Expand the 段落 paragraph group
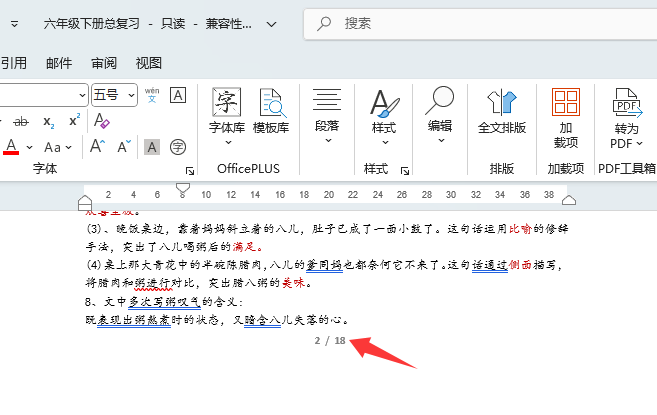657x415 pixels. tap(327, 116)
